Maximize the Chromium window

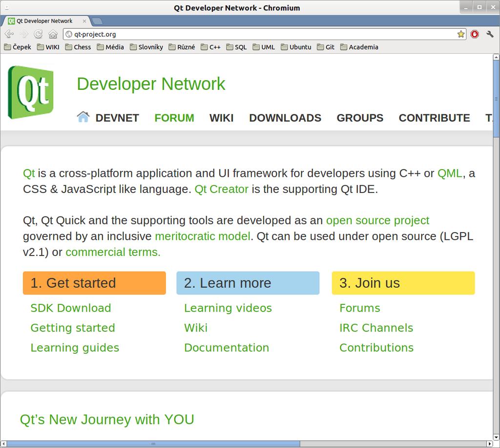479,8
